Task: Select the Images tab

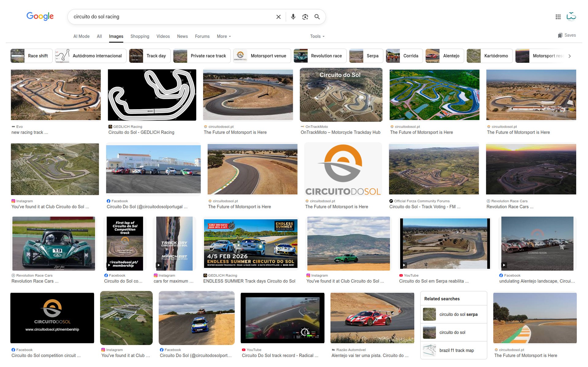Action: click(x=116, y=36)
